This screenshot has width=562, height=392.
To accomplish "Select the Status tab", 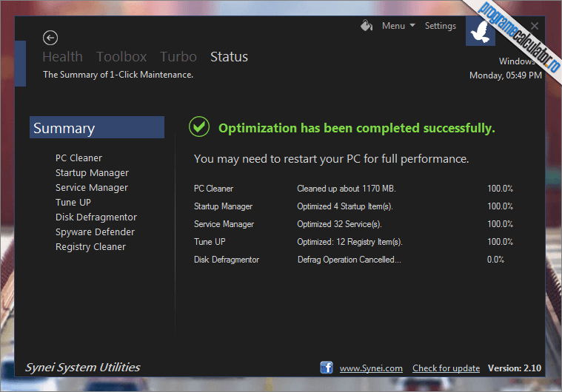I will point(229,56).
